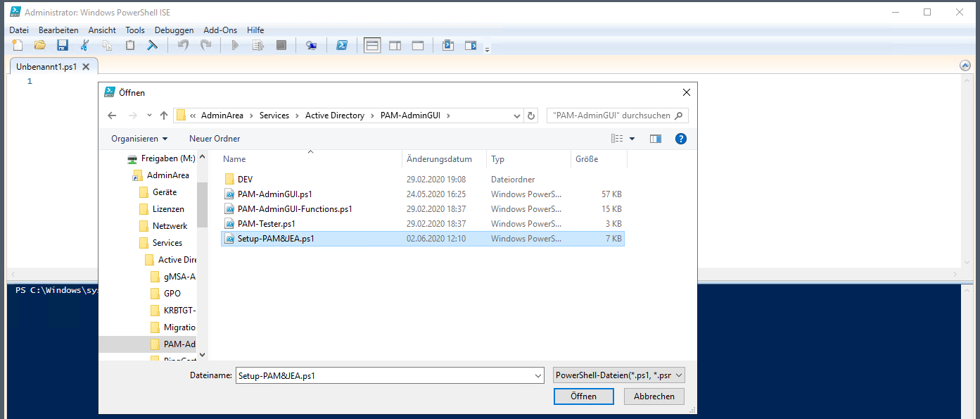The height and width of the screenshot is (419, 980).
Task: Click the navigation tree scroll down arrow
Action: pos(203,355)
